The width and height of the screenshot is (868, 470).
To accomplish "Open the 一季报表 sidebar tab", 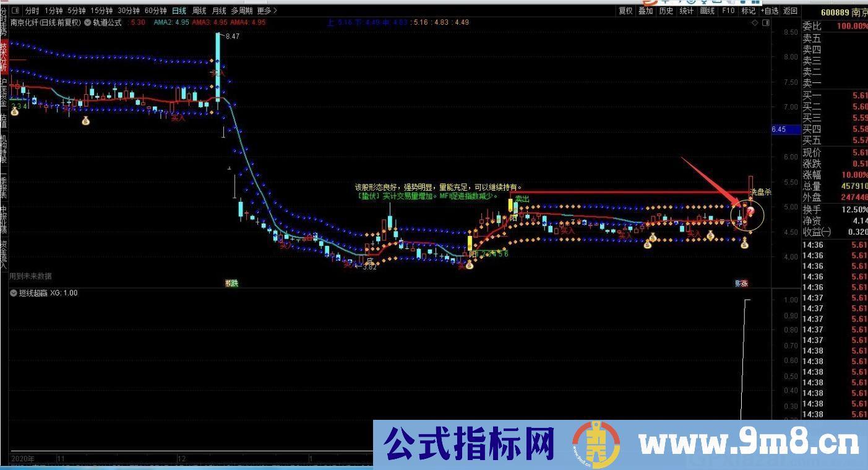I will click(4, 185).
